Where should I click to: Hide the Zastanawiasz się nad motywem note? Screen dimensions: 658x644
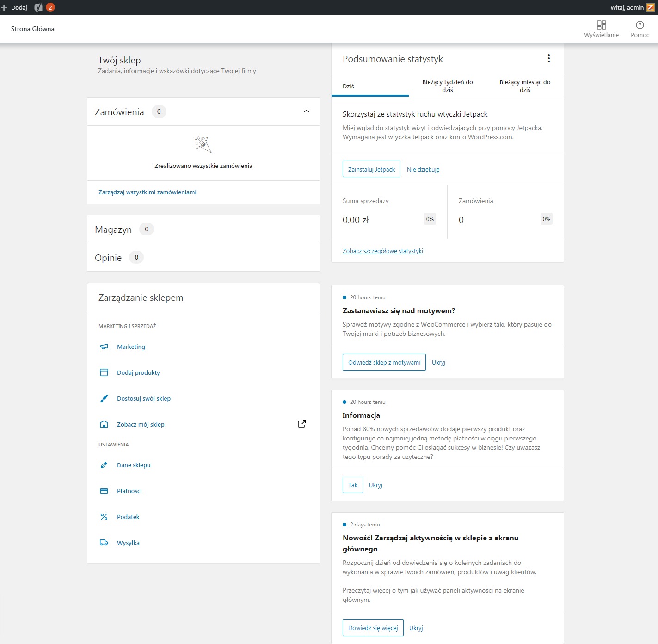point(438,362)
